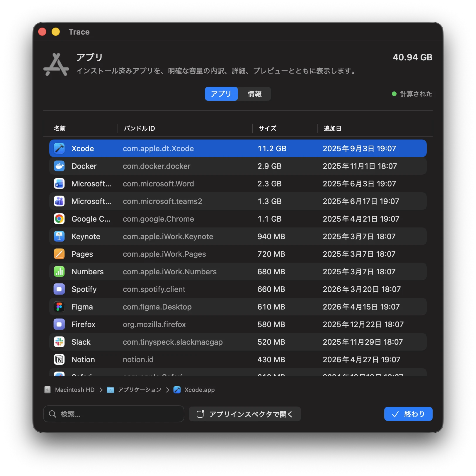476x476 pixels.
Task: Click the com.tinyspeck.slackmacgap bundle ID
Action: pyautogui.click(x=173, y=342)
